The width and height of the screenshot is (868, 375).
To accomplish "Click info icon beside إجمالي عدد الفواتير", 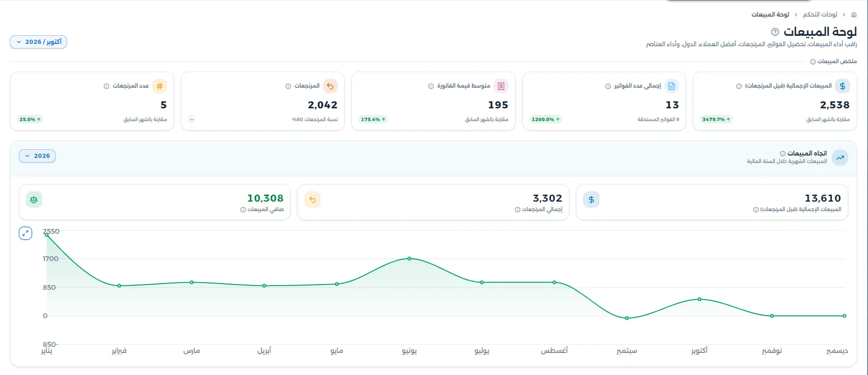I will pos(608,86).
